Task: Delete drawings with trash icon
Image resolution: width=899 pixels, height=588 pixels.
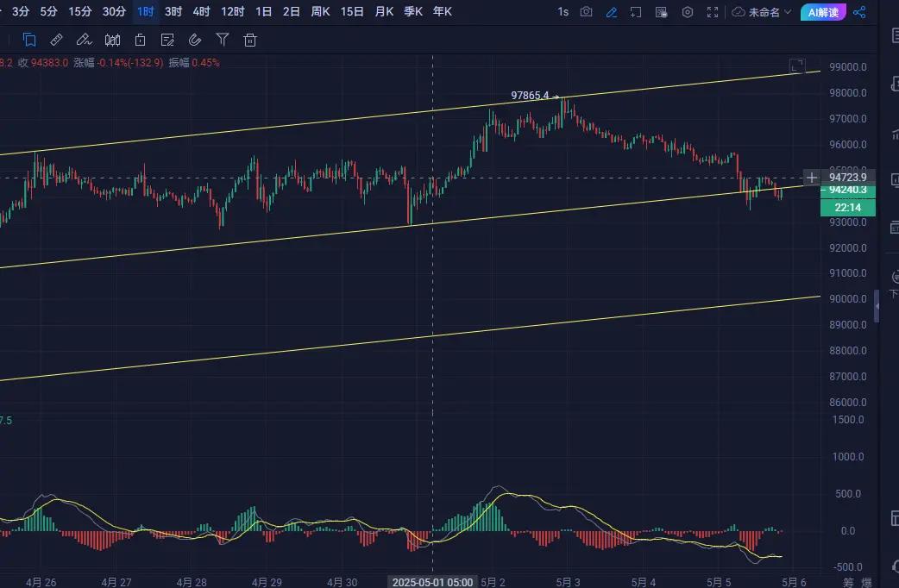Action: click(x=250, y=40)
